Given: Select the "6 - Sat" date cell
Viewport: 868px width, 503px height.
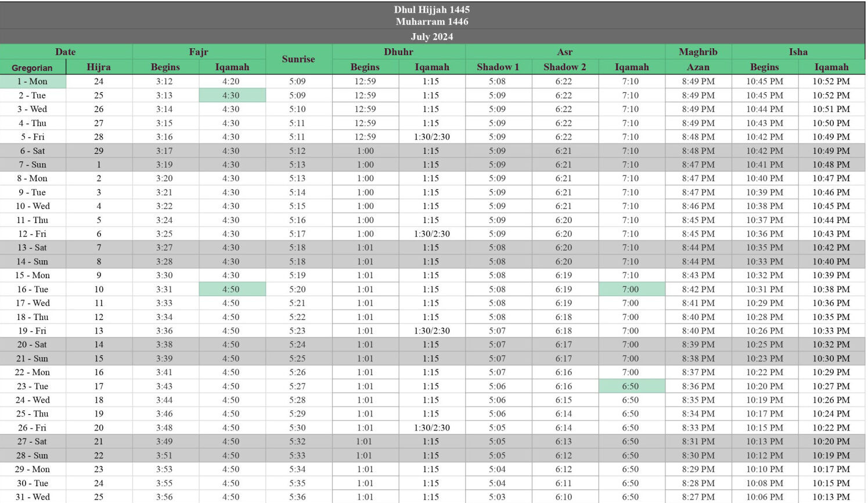Looking at the screenshot, I should [33, 151].
